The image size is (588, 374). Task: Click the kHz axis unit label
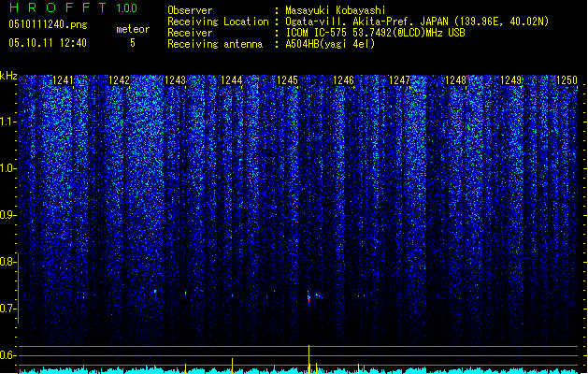[x=8, y=76]
